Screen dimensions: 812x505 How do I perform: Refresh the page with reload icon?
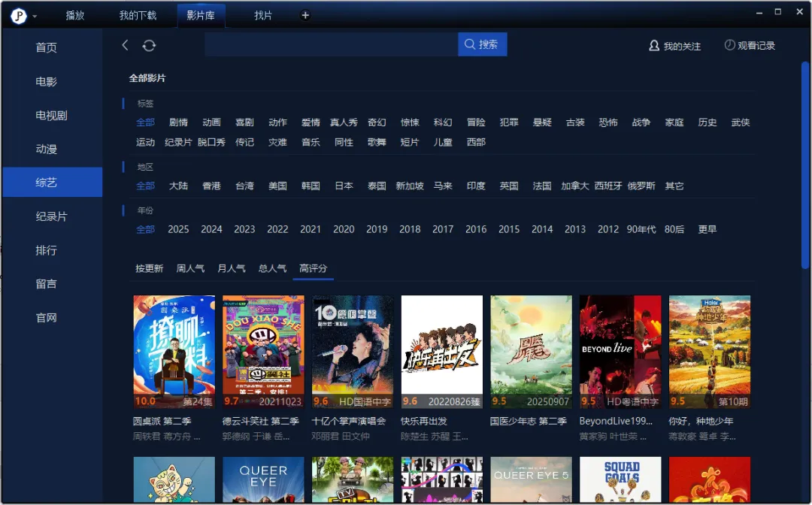tap(149, 46)
